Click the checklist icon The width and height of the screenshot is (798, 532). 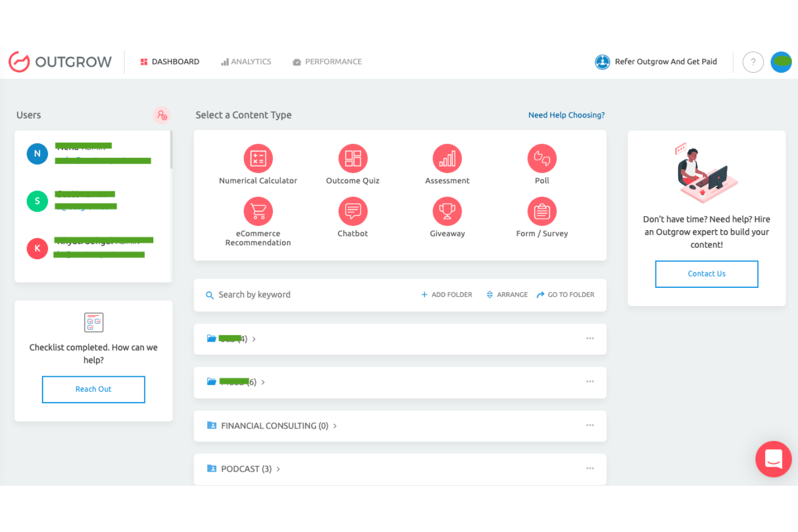point(94,322)
